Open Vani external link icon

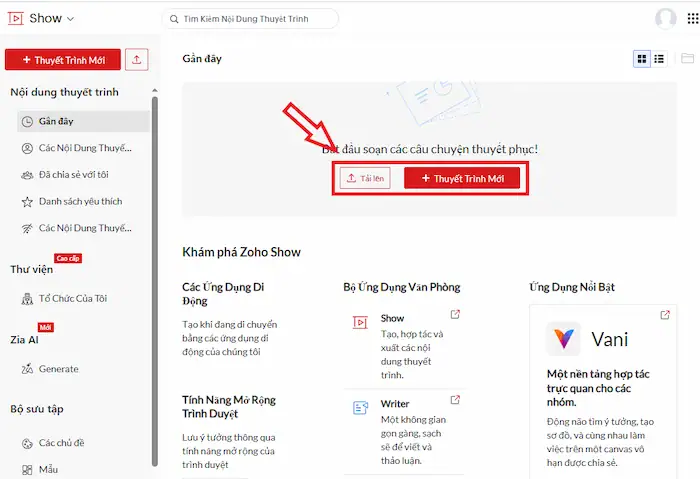pyautogui.click(x=666, y=316)
